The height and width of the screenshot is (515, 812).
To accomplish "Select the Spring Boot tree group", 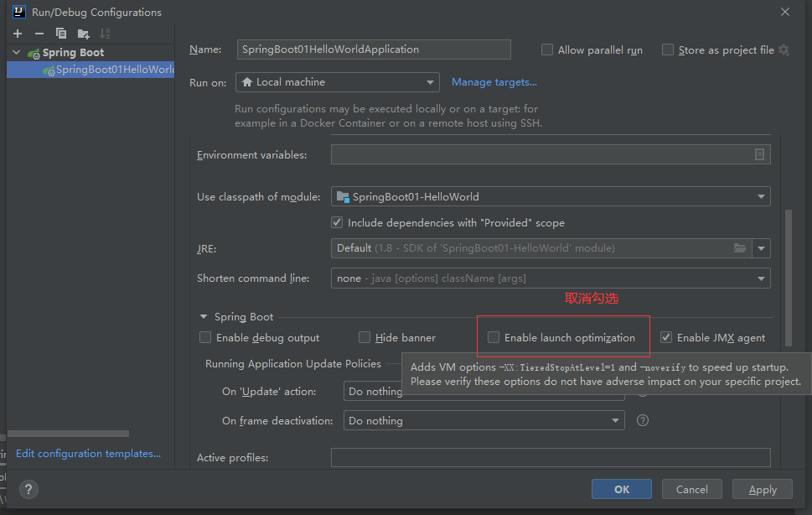I will [73, 52].
